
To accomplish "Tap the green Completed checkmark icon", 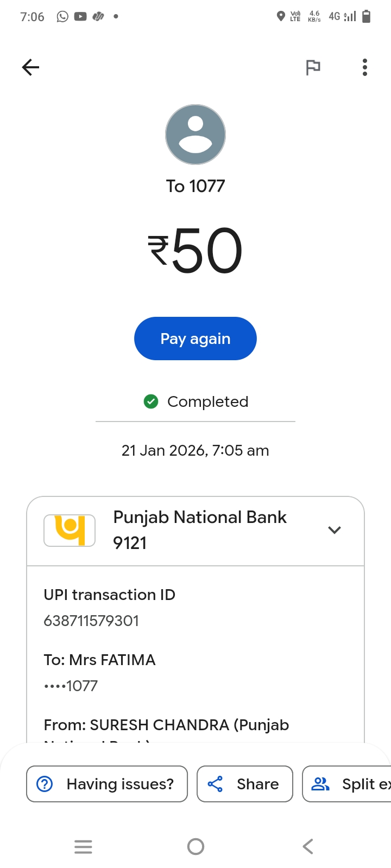I will 150,401.
